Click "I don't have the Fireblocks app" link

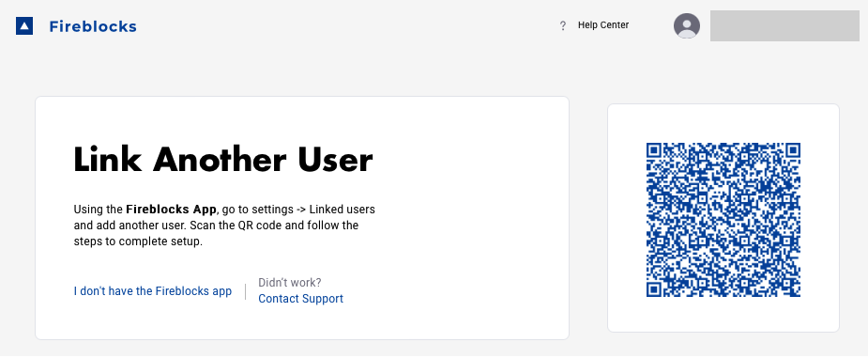coord(153,291)
